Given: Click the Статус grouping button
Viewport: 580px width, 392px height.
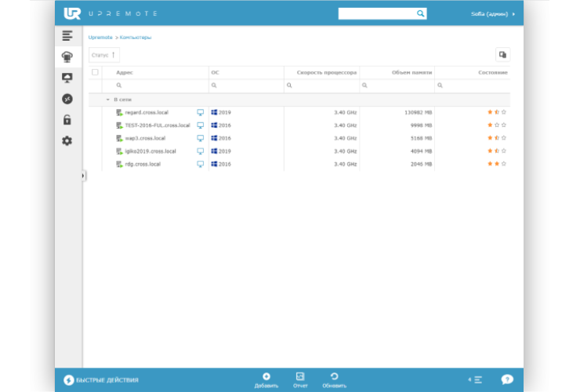Looking at the screenshot, I should point(103,55).
